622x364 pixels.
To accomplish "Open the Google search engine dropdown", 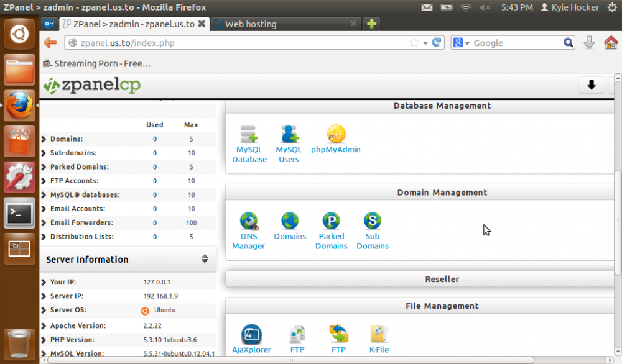I will point(462,43).
